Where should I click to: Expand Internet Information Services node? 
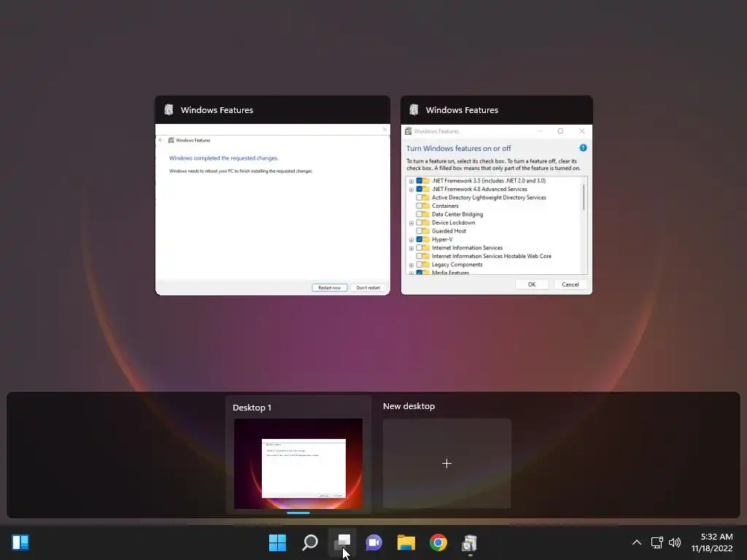411,248
